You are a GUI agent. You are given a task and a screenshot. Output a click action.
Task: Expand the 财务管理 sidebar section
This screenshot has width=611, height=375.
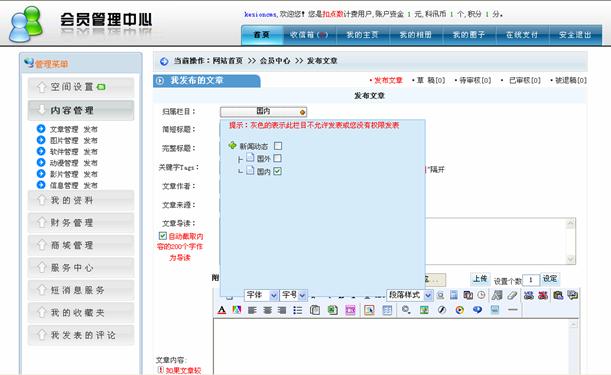click(81, 223)
